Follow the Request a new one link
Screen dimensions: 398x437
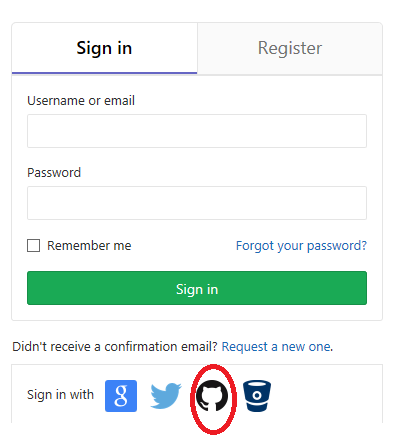point(277,347)
